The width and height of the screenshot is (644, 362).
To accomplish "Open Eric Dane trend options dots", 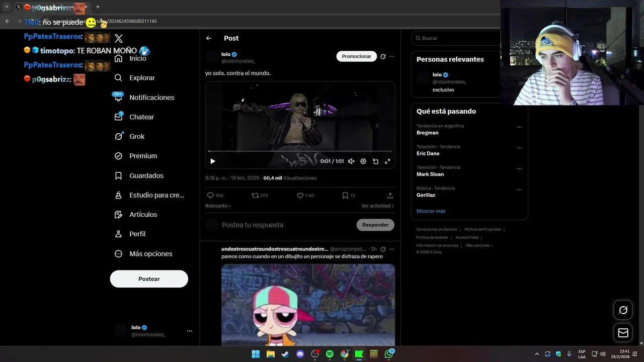I will click(519, 148).
